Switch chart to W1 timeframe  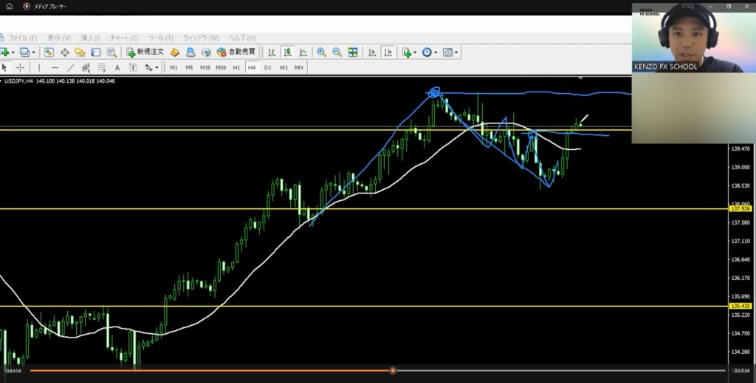click(x=284, y=68)
